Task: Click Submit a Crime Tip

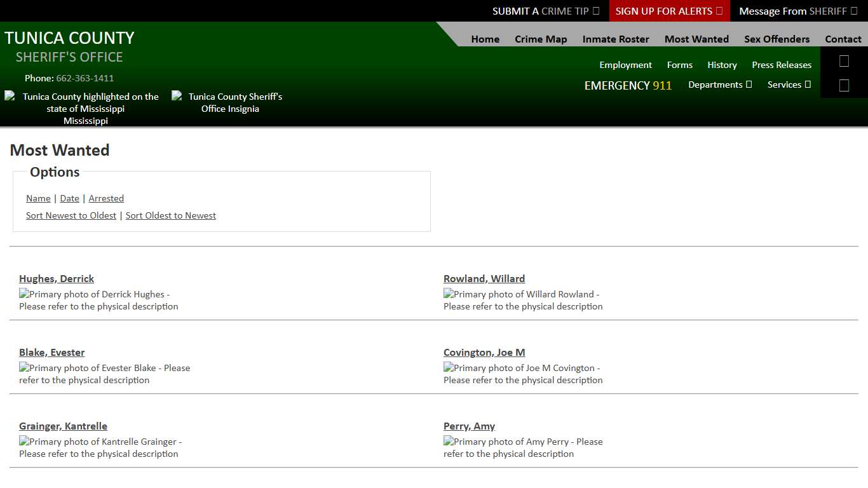Action: point(545,11)
